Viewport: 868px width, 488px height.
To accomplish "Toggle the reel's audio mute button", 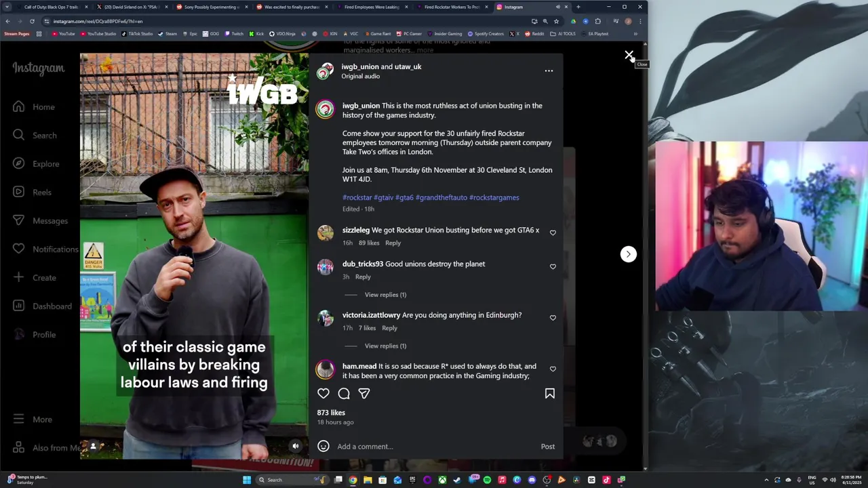I will pyautogui.click(x=295, y=446).
